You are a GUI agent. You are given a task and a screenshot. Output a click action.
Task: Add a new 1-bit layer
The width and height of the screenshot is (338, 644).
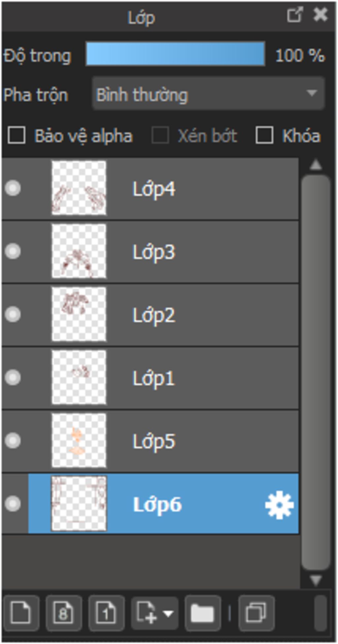pos(106,613)
